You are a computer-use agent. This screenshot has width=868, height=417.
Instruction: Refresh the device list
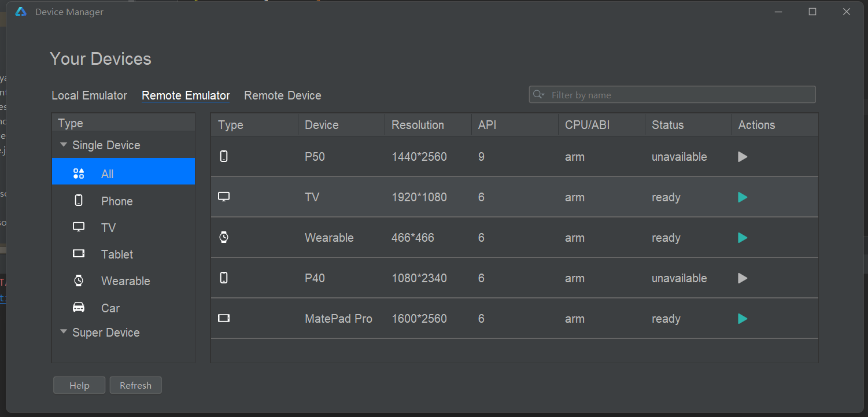pos(135,385)
